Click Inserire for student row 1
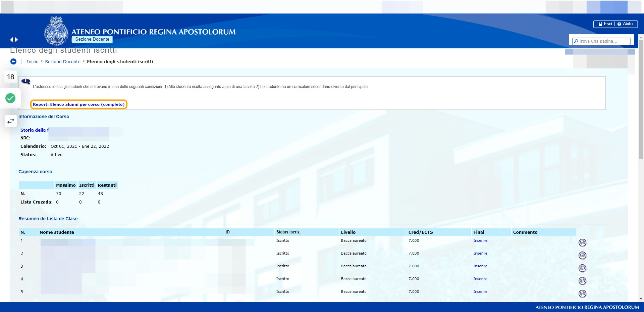Viewport: 644px width, 312px height. click(x=480, y=240)
